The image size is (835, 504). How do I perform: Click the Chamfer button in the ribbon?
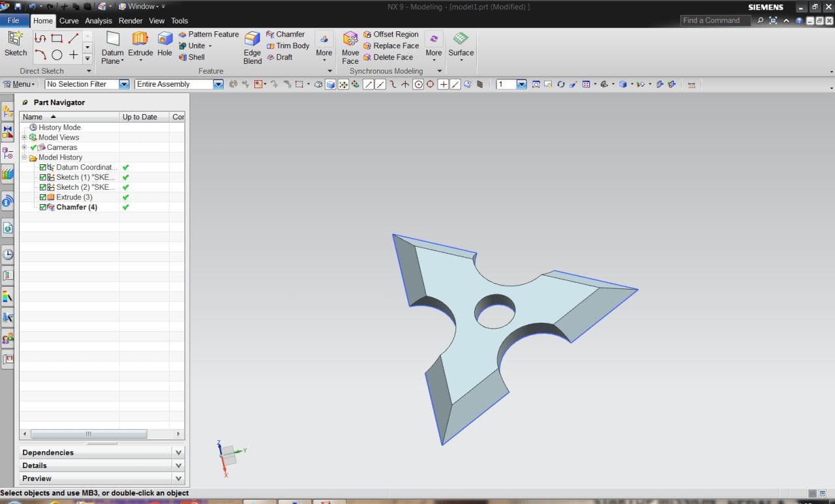coord(286,35)
